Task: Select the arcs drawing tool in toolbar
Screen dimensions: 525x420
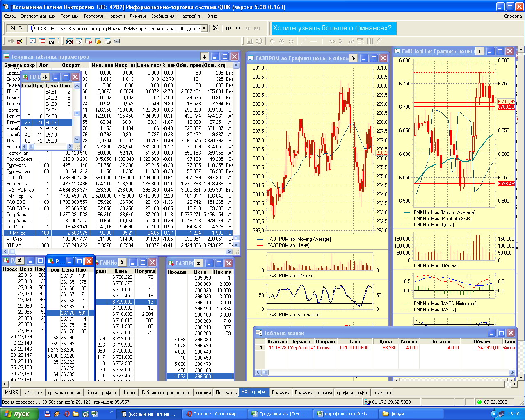Action: (332, 41)
